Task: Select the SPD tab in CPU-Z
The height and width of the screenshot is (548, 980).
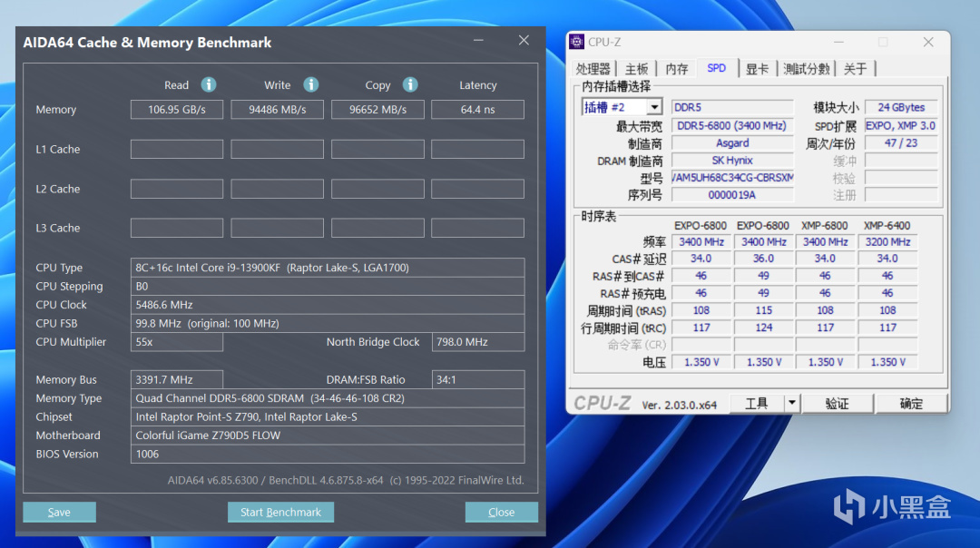Action: point(716,68)
